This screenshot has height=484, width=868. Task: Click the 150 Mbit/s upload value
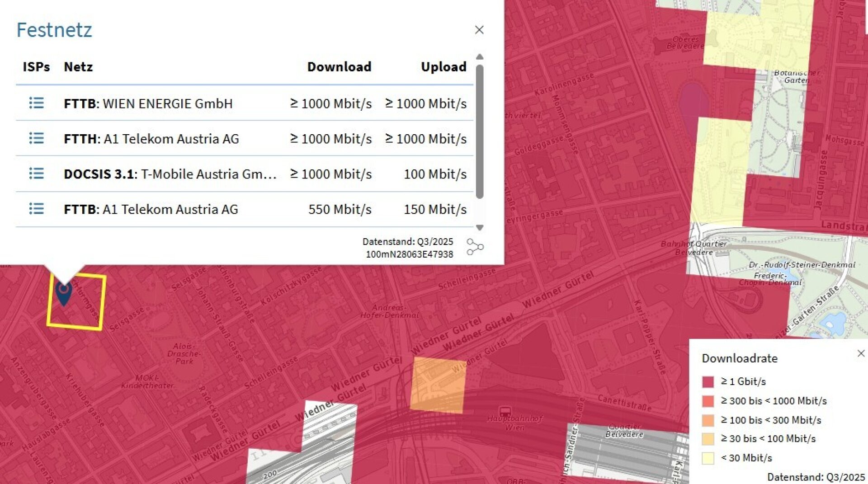click(x=435, y=209)
